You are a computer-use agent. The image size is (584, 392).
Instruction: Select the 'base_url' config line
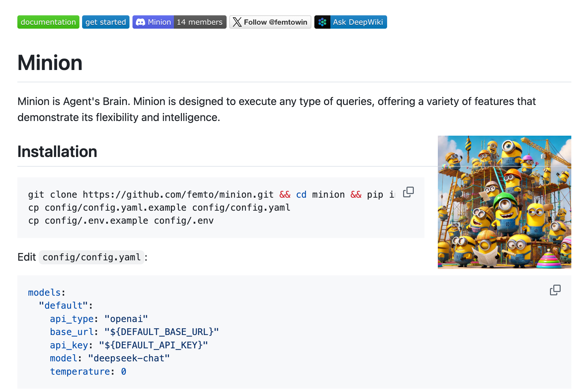(x=134, y=332)
